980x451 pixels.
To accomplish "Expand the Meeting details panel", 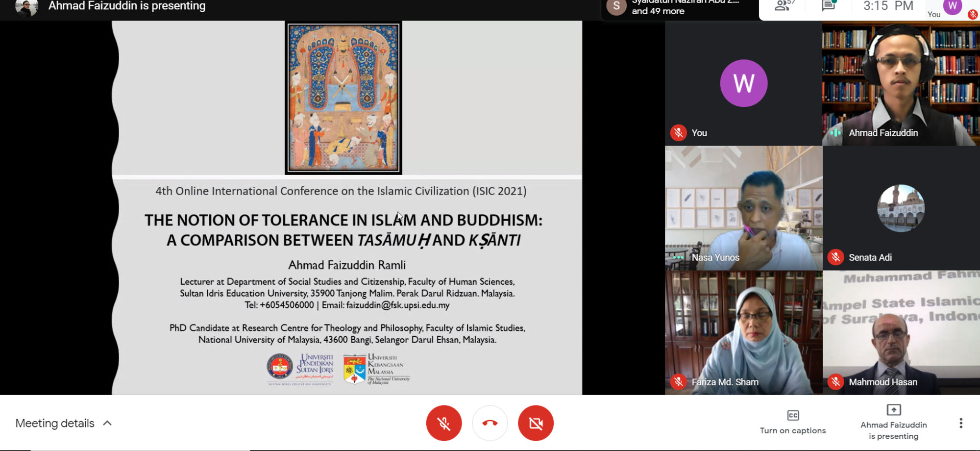I will [x=55, y=423].
